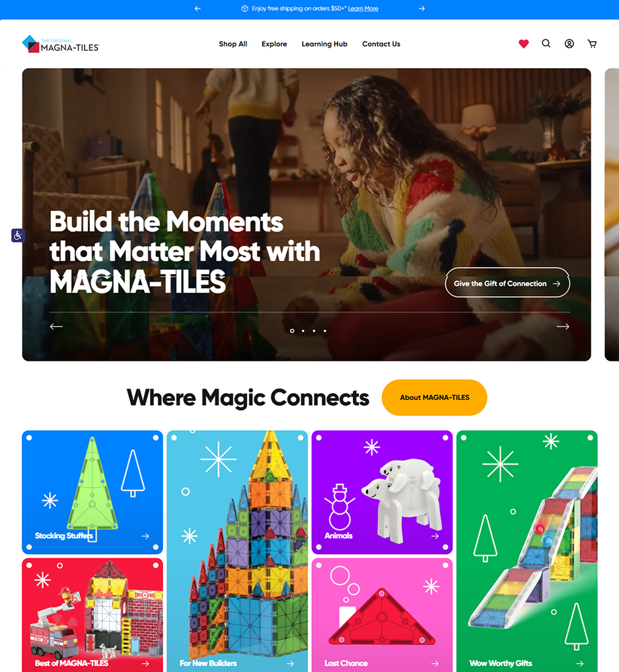Select the first hero carousel dot

coord(292,331)
